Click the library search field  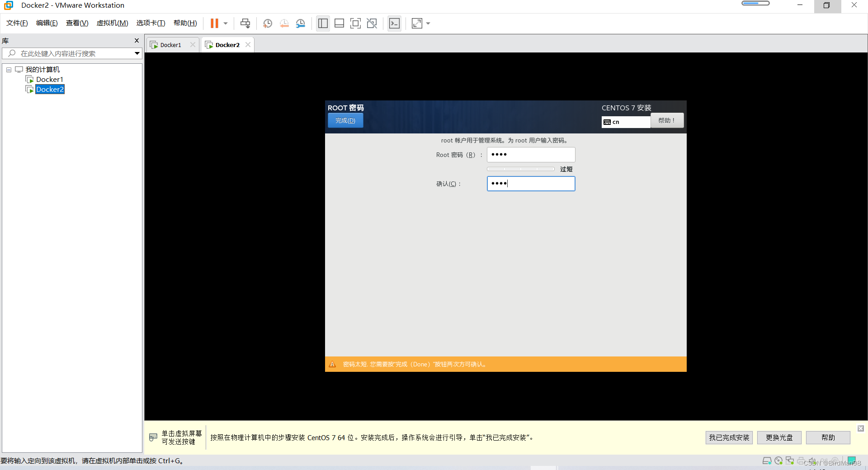point(72,53)
